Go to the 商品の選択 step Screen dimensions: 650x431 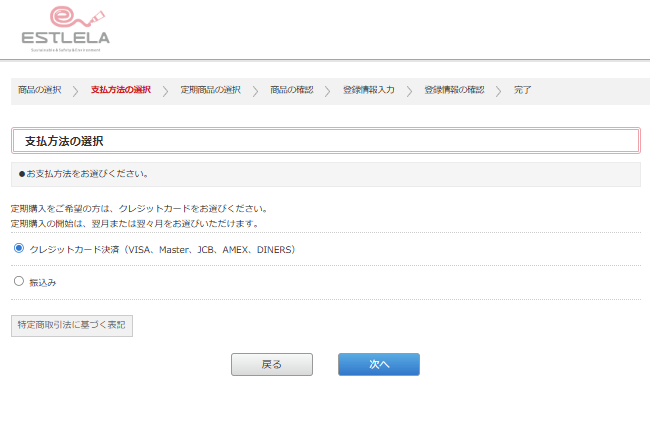pyautogui.click(x=39, y=90)
